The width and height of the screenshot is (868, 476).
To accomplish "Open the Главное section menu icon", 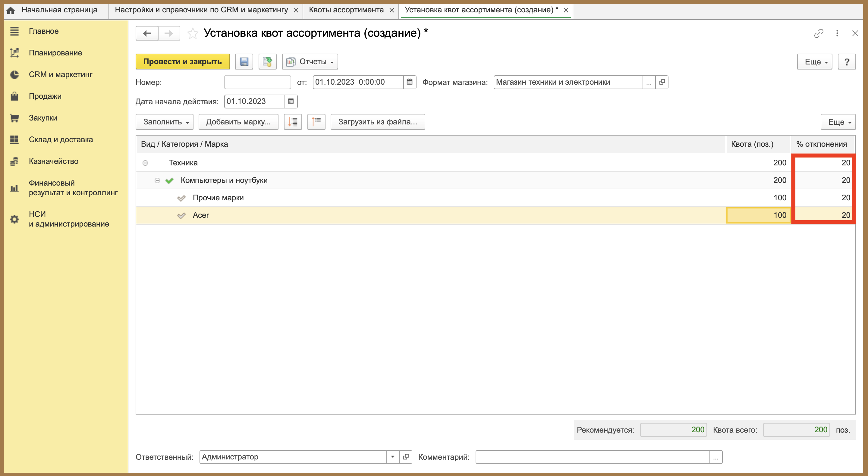I will [x=14, y=31].
